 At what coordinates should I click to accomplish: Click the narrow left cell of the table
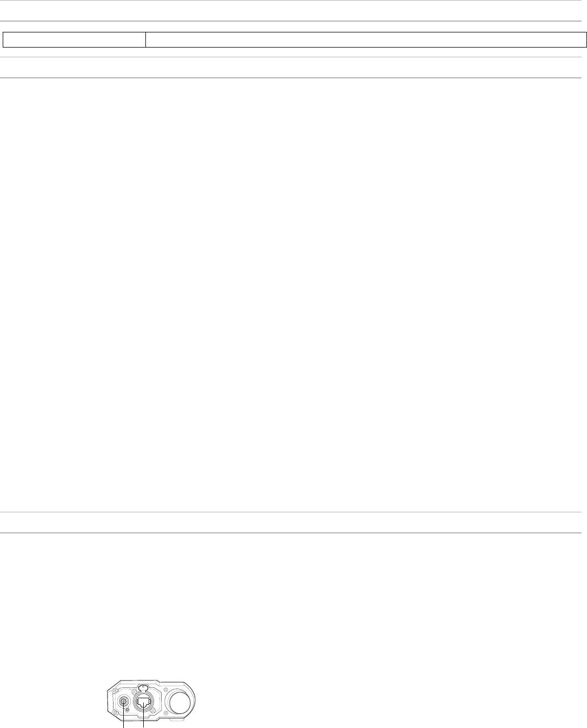pos(74,39)
